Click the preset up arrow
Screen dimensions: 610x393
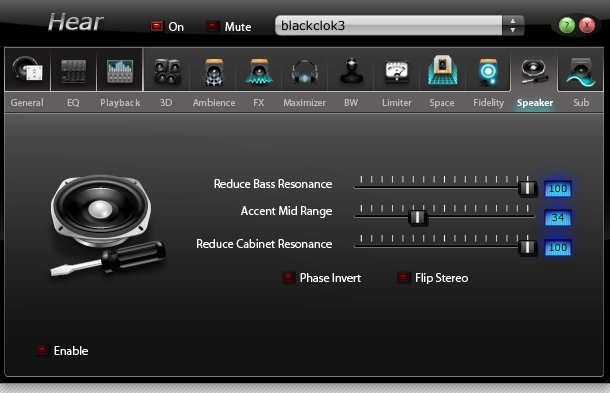(x=513, y=21)
